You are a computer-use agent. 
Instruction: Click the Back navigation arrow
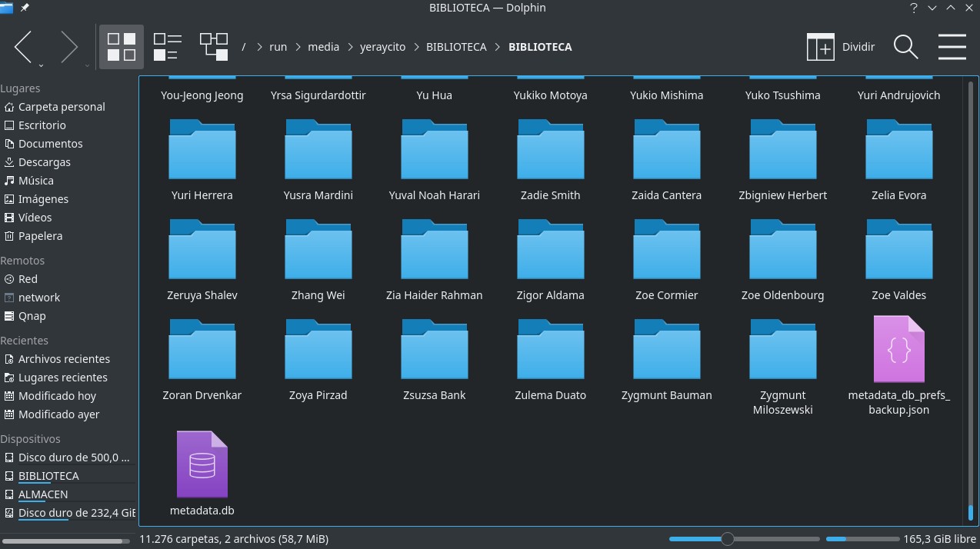[x=23, y=47]
